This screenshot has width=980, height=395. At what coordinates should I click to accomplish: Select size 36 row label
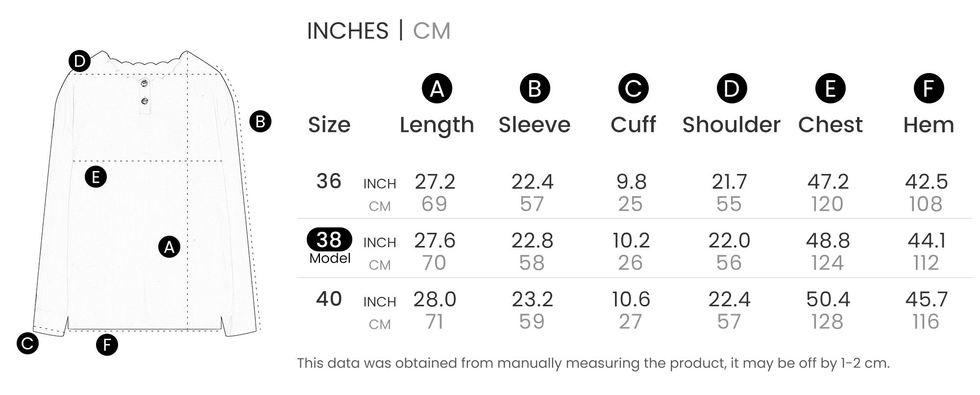coord(329,181)
